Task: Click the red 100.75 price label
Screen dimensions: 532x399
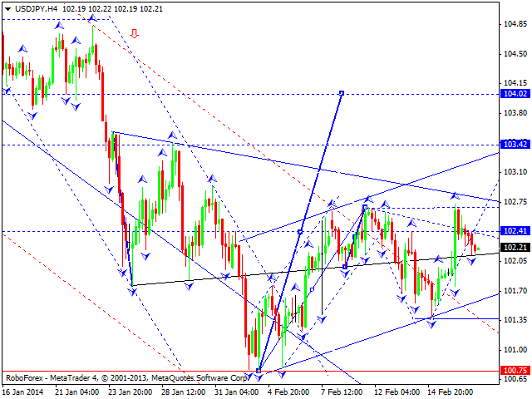Action: click(515, 371)
